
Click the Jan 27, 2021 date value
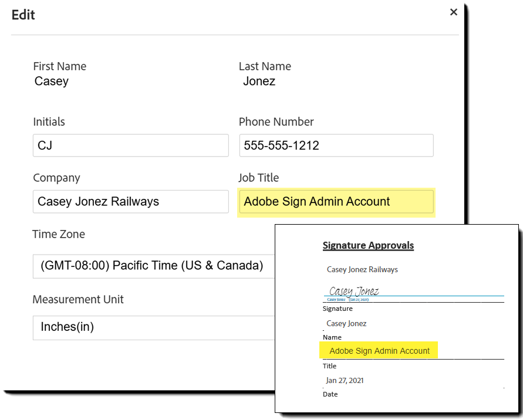click(x=345, y=381)
